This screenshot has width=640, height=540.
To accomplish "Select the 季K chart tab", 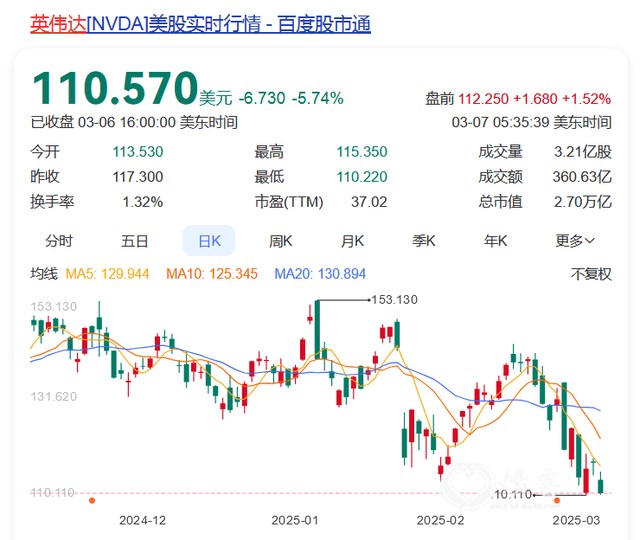I will click(424, 241).
